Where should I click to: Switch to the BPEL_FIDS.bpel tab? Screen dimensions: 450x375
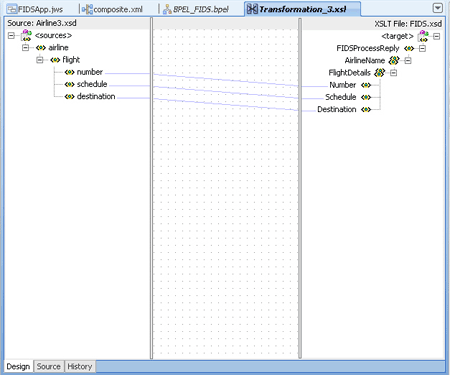196,9
